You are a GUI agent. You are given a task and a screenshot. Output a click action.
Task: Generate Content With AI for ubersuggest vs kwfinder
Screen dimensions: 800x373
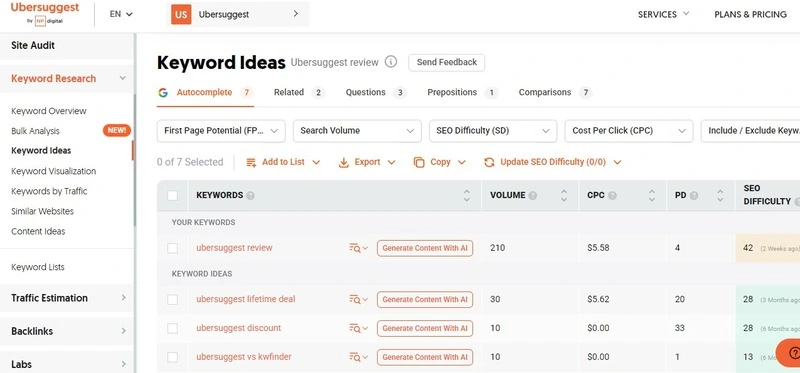425,357
